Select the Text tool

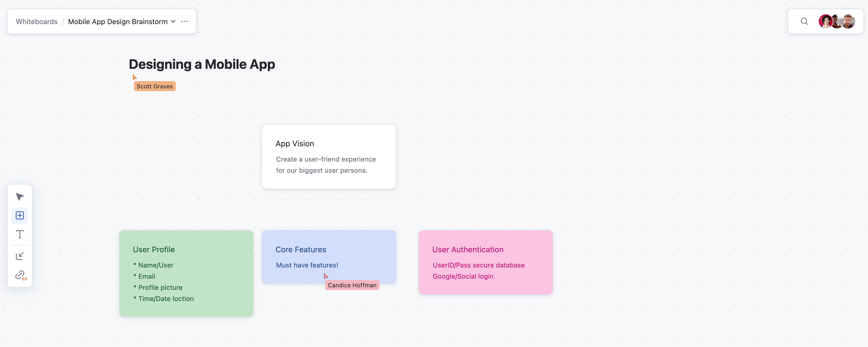click(20, 234)
